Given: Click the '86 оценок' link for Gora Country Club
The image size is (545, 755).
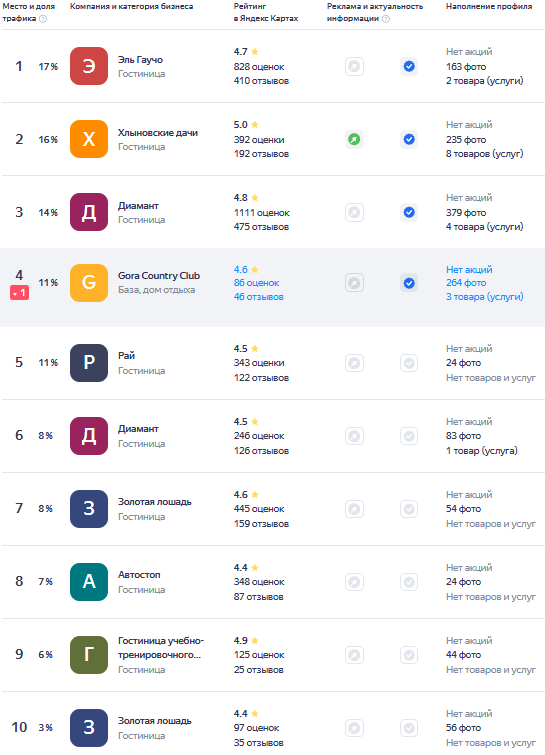Looking at the screenshot, I should click(256, 283).
